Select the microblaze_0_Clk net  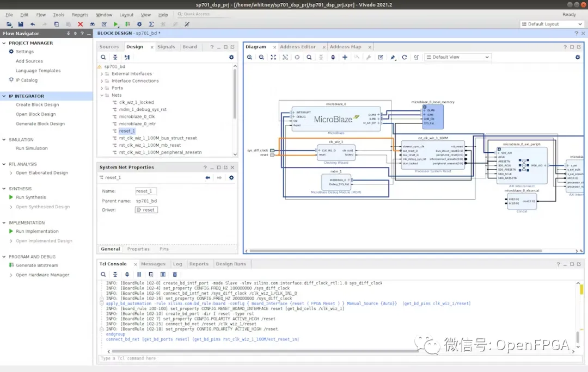tap(137, 117)
